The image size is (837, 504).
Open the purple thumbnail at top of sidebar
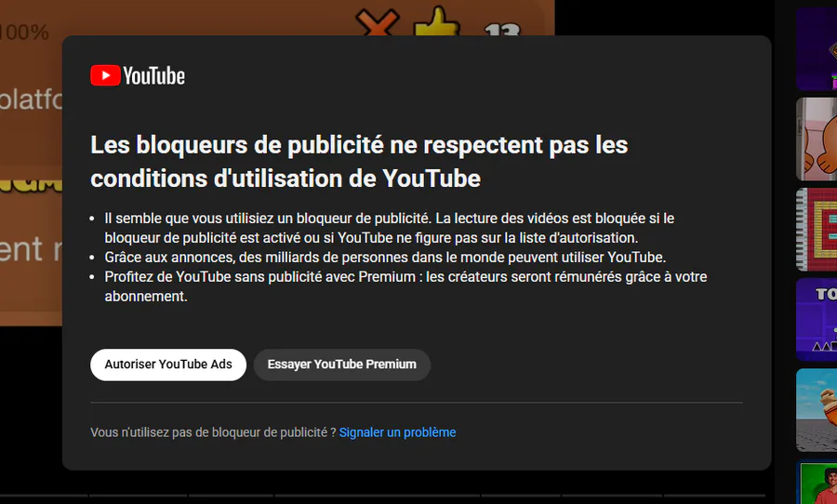(x=817, y=48)
